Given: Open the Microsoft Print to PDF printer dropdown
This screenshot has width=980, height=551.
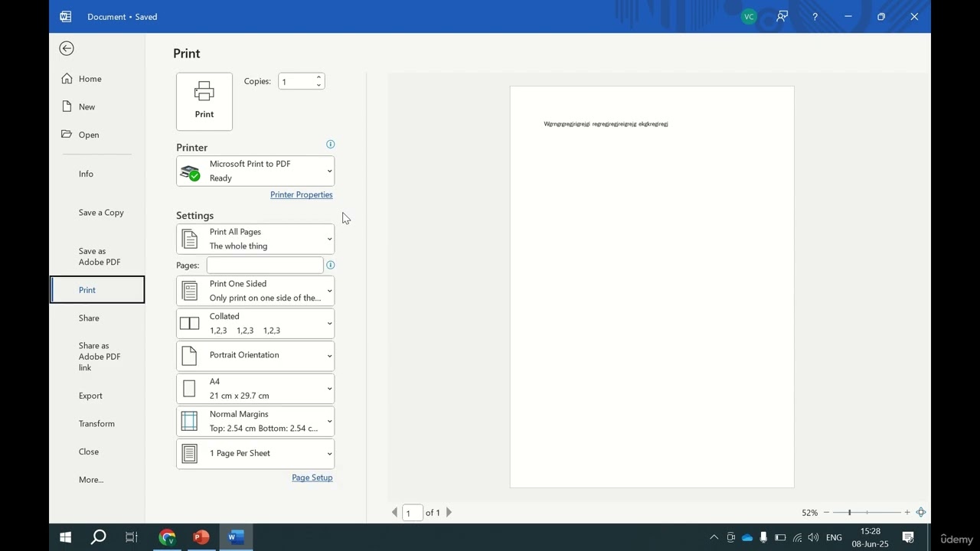Looking at the screenshot, I should pyautogui.click(x=255, y=171).
